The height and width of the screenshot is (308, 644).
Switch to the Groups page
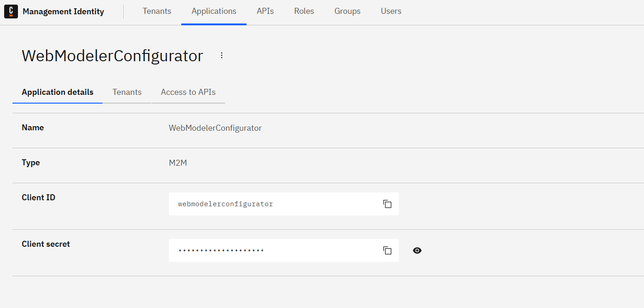tap(347, 12)
